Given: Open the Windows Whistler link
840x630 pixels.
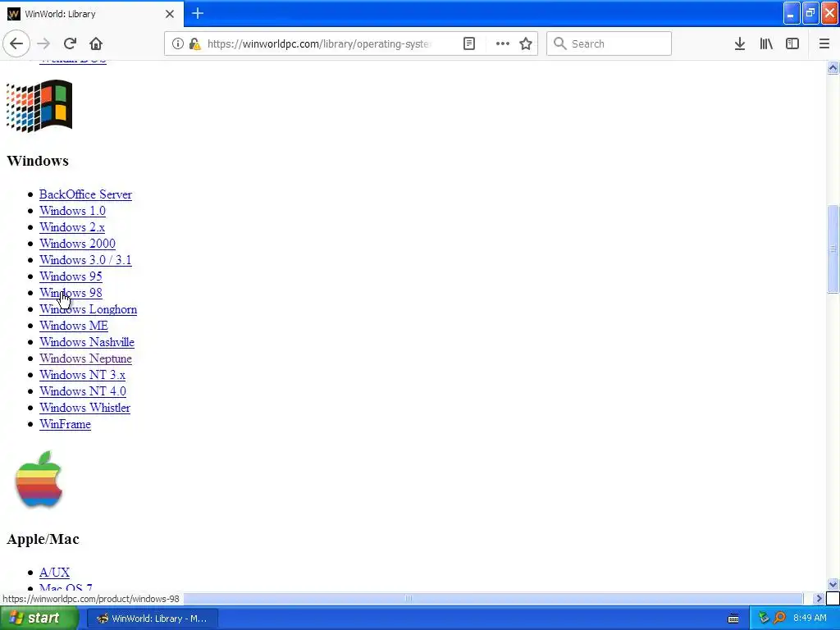Looking at the screenshot, I should pyautogui.click(x=84, y=408).
